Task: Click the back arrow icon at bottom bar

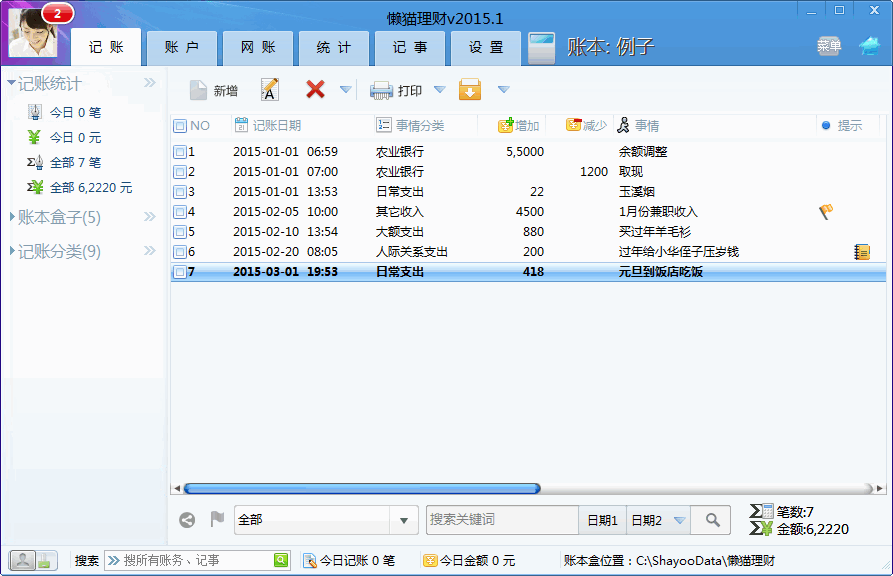Action: pos(185,520)
